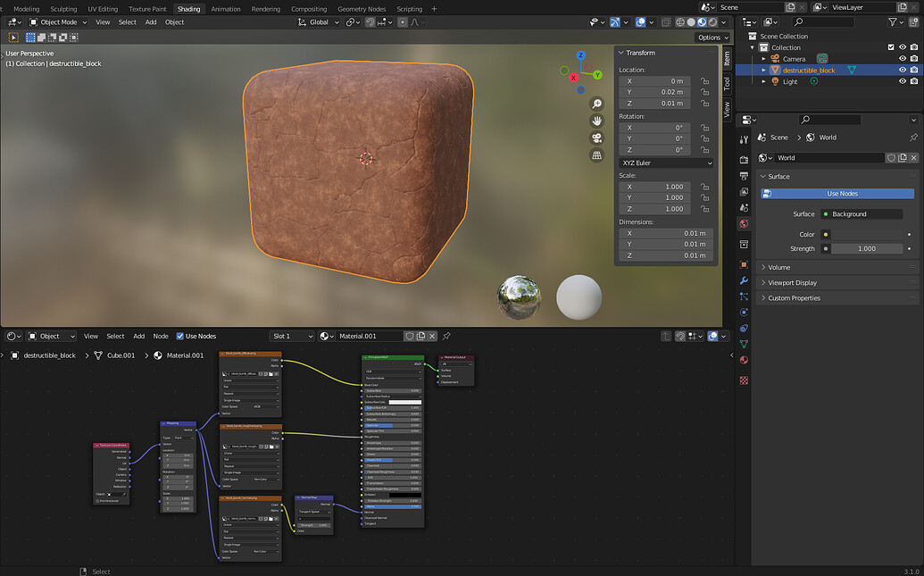Screen dimensions: 924x576
Task: Open the Scene properties tab icon
Action: tap(744, 208)
